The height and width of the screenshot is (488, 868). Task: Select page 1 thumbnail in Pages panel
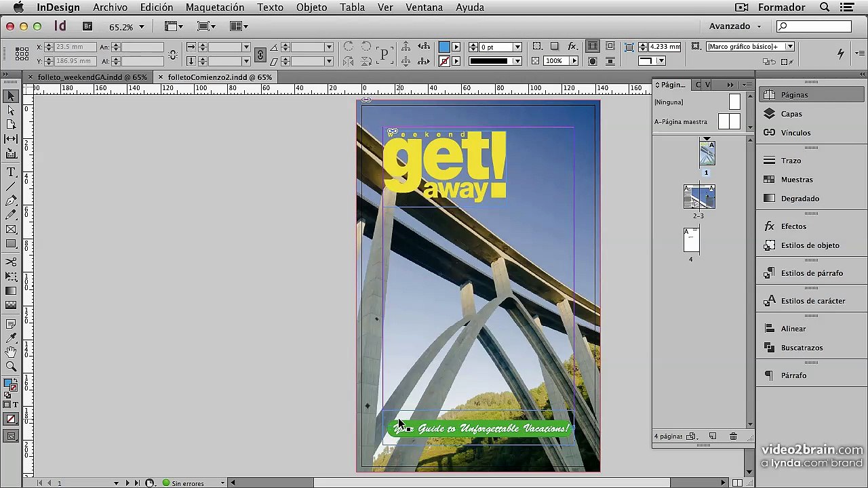pos(707,154)
